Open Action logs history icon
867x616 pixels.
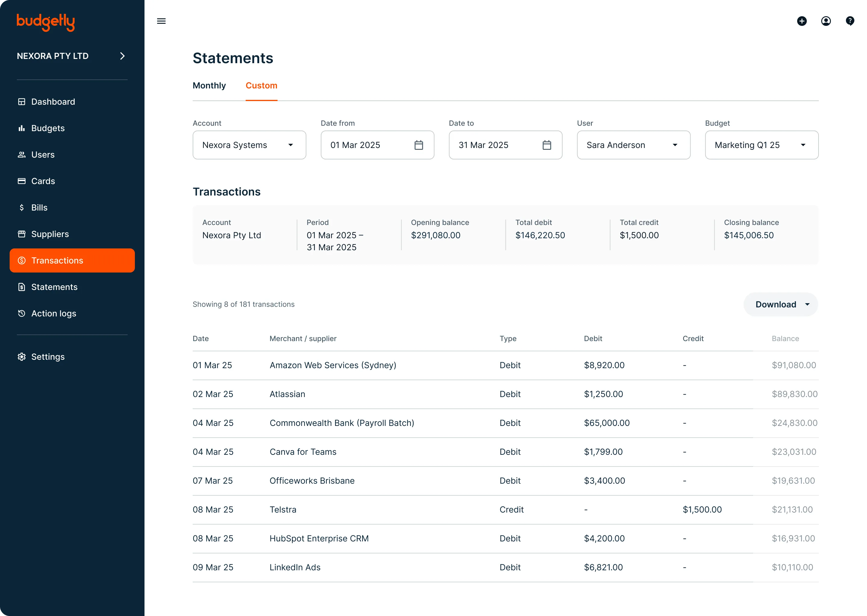22,313
